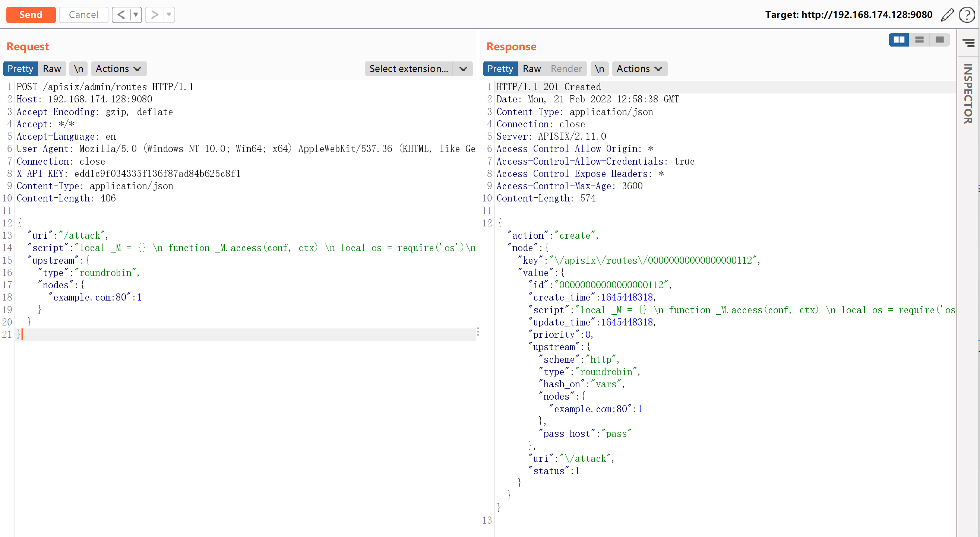Click the Cancel button
The height and width of the screenshot is (537, 980).
point(83,15)
